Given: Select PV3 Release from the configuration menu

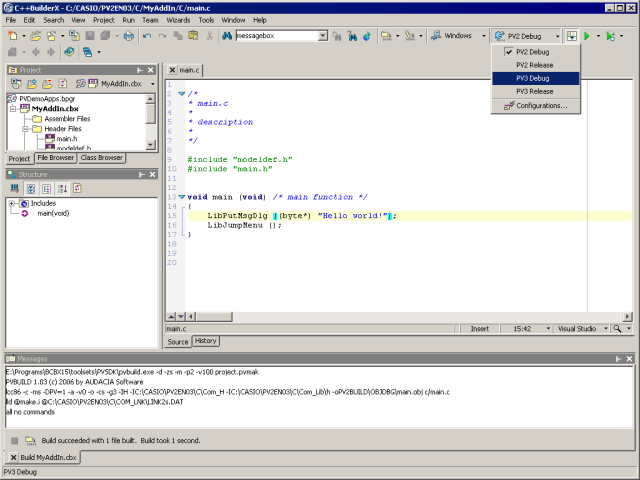Looking at the screenshot, I should [x=536, y=91].
